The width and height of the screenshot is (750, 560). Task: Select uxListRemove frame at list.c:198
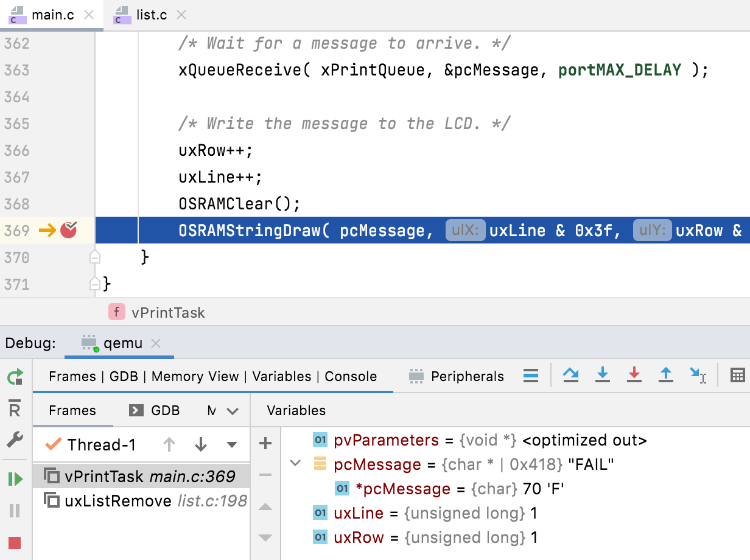pos(140,501)
